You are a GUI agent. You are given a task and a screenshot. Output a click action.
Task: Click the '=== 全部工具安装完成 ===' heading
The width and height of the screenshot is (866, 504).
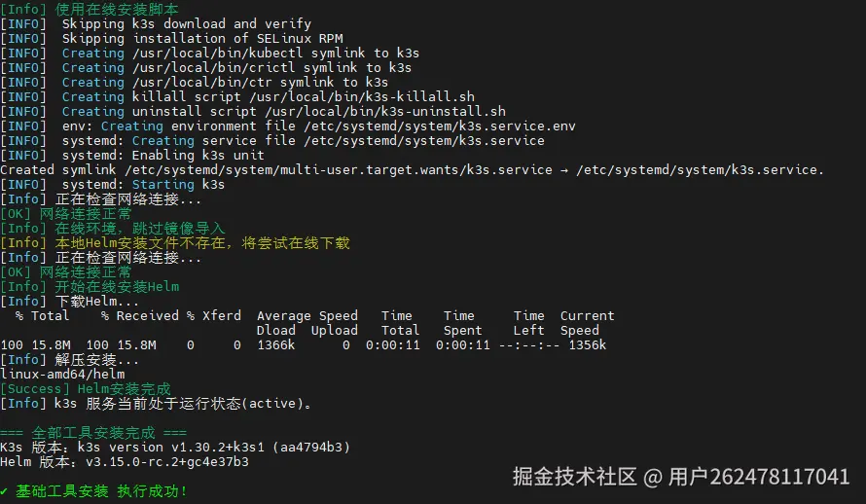tap(93, 433)
